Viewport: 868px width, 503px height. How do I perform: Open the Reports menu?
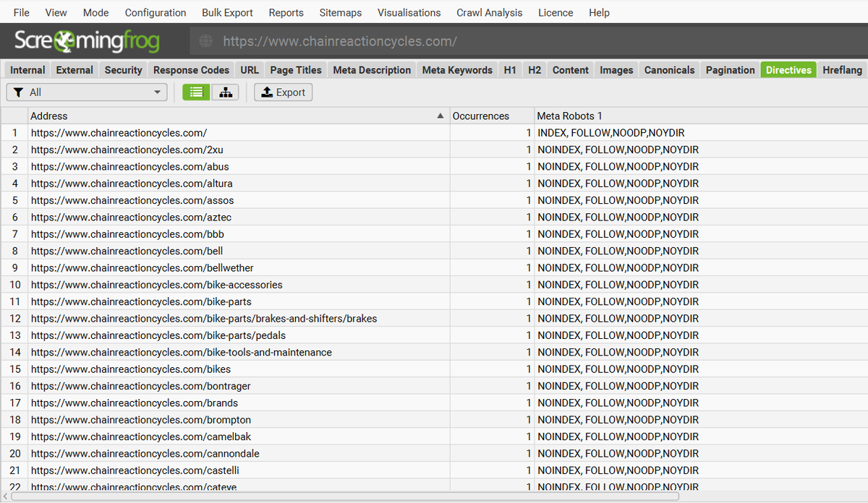point(286,12)
